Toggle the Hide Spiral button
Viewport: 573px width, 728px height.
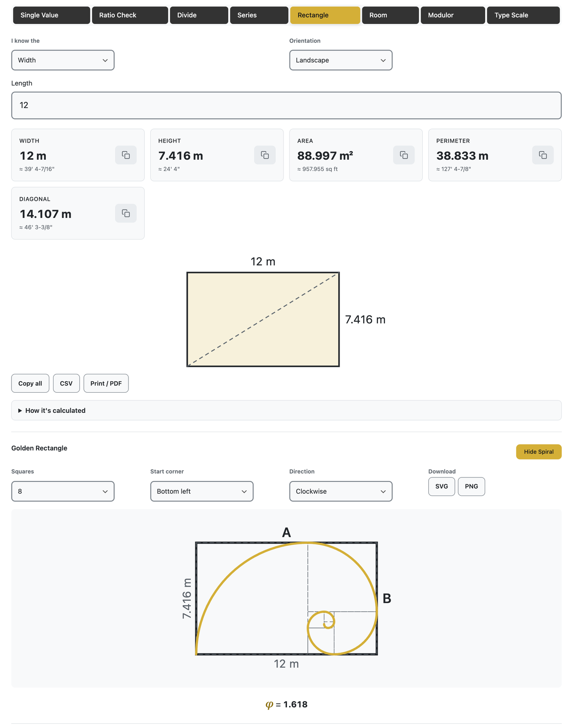click(x=539, y=452)
